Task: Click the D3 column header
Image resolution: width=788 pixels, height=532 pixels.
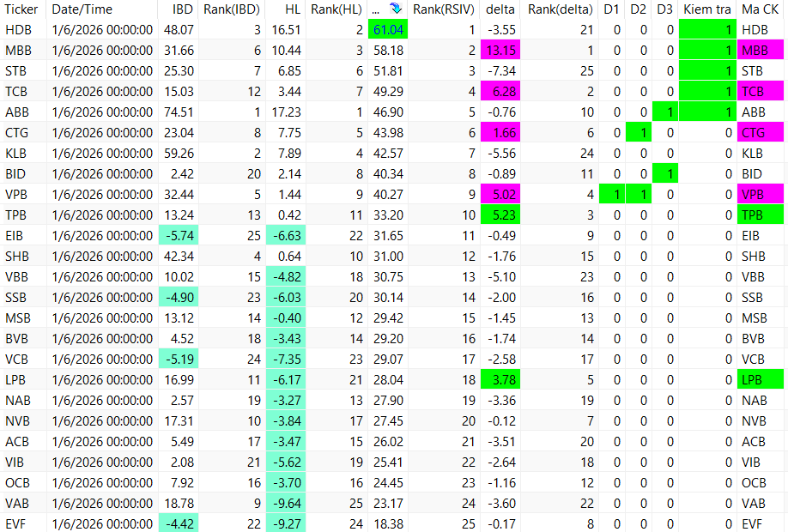Action: tap(665, 9)
